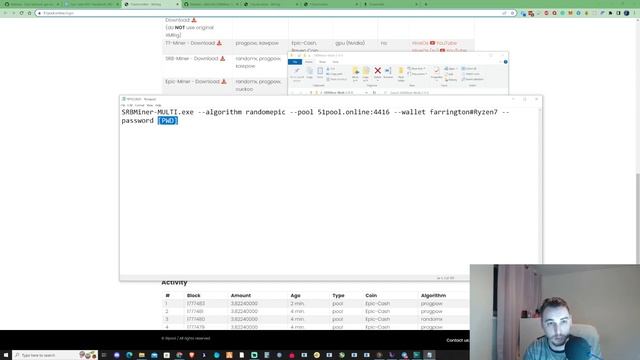Expand Easy access dropdown in Explorer ribbon

point(417,74)
